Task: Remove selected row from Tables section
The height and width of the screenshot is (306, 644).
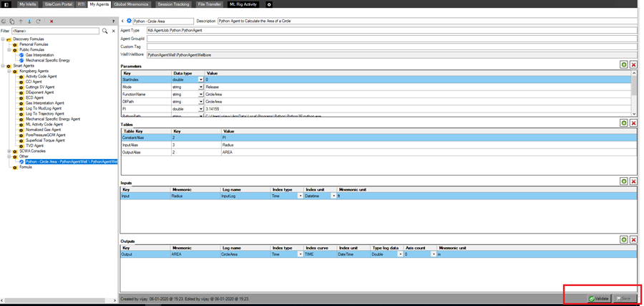Action: tap(634, 123)
